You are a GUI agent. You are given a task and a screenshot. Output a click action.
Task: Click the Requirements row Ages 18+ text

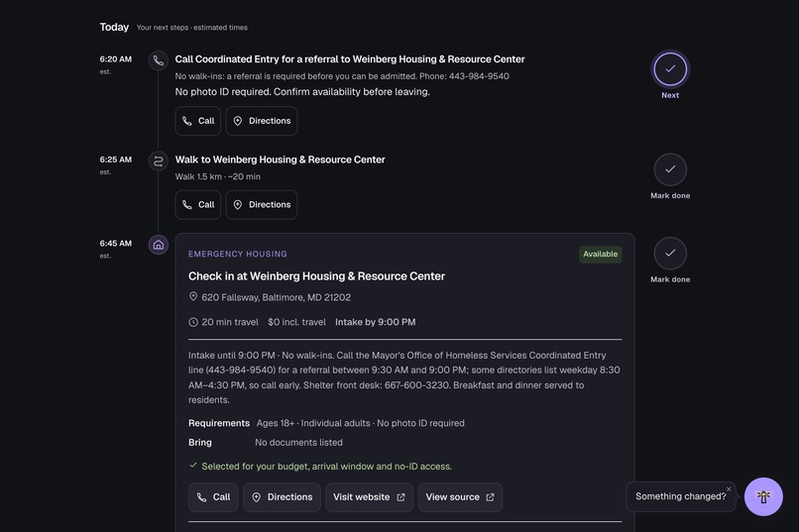click(x=360, y=423)
